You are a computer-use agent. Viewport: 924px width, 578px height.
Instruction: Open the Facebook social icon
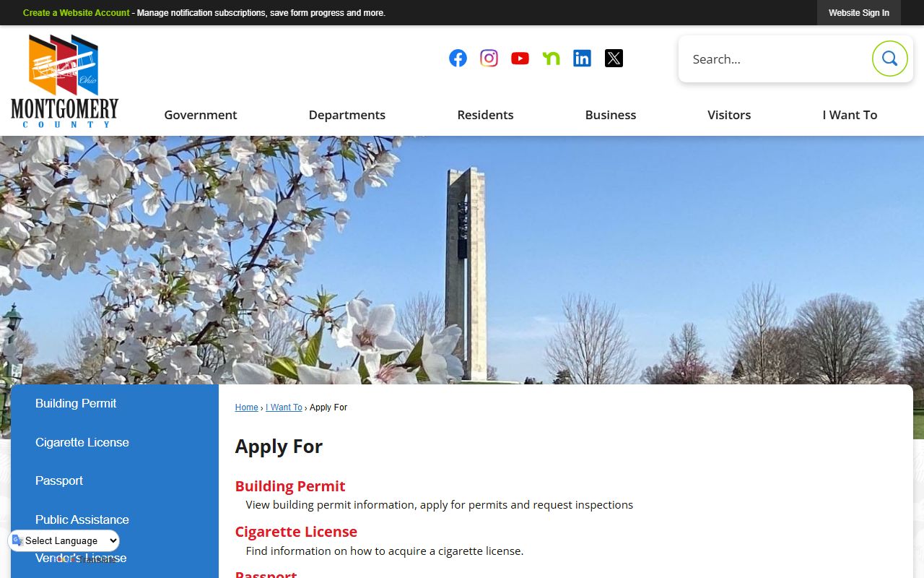click(458, 59)
